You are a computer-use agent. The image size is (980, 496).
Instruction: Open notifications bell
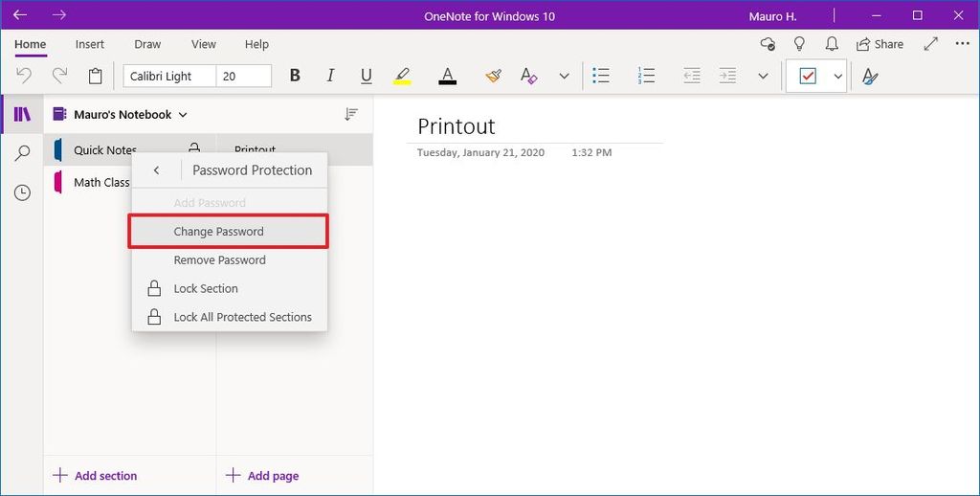coord(832,44)
